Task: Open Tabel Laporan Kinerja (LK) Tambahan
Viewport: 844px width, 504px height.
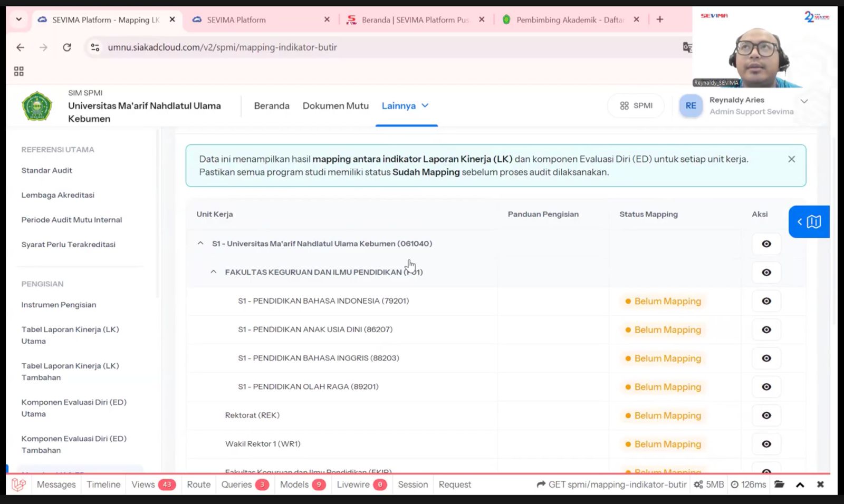Action: click(x=70, y=372)
